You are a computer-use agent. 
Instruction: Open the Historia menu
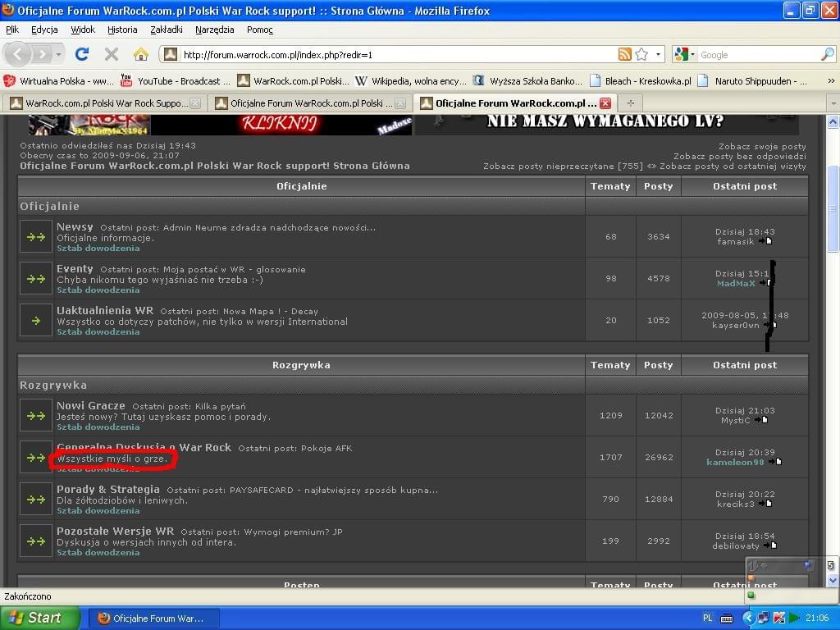coord(122,30)
